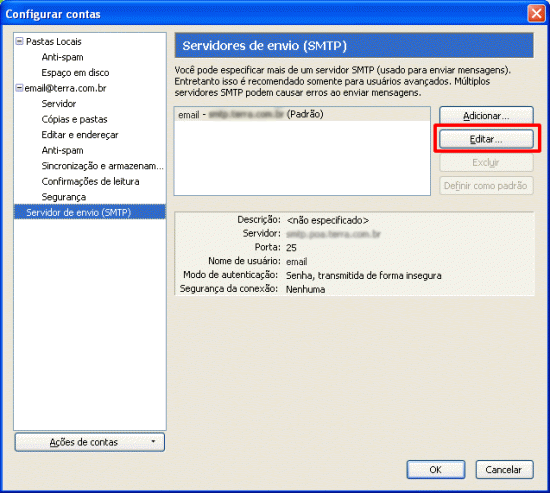The height and width of the screenshot is (493, 550).
Task: Select the Servidor tree item
Action: coord(59,104)
